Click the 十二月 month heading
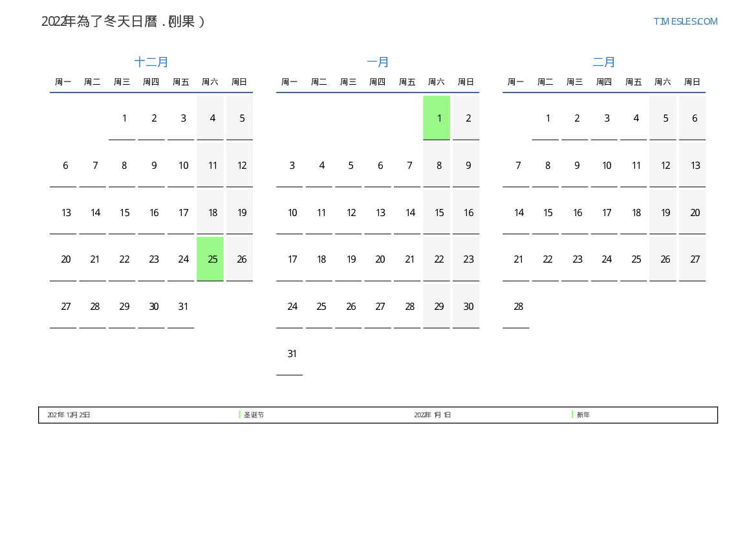756x535 pixels. (151, 62)
